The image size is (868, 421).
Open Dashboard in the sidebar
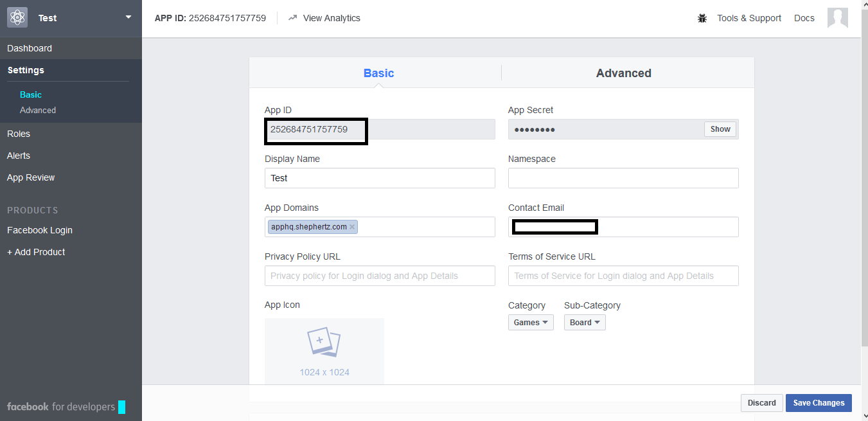coord(30,48)
